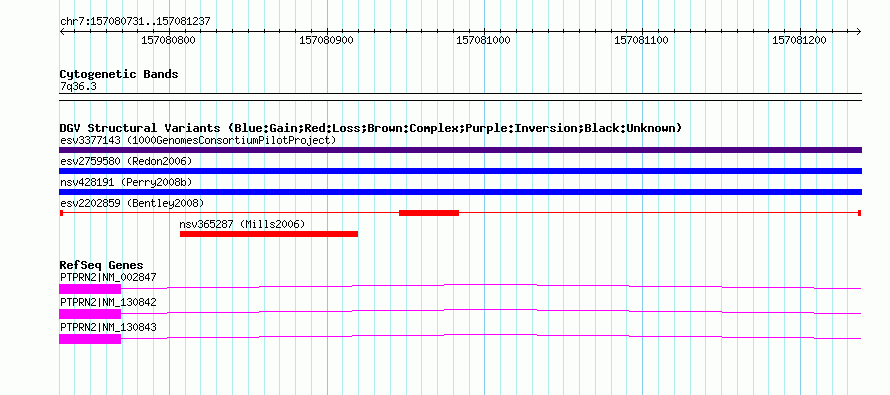Click the chr7:157080731..157081237 coordinate text

135,22
